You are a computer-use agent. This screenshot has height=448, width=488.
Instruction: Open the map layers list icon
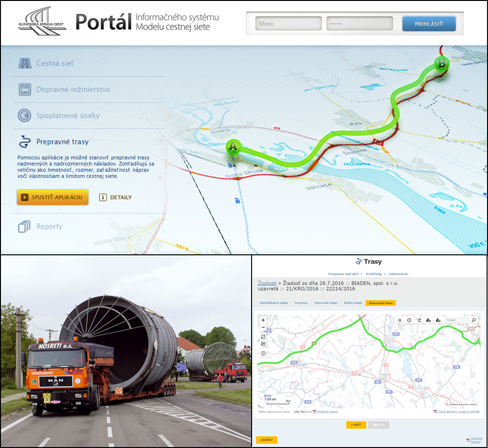pos(400,320)
